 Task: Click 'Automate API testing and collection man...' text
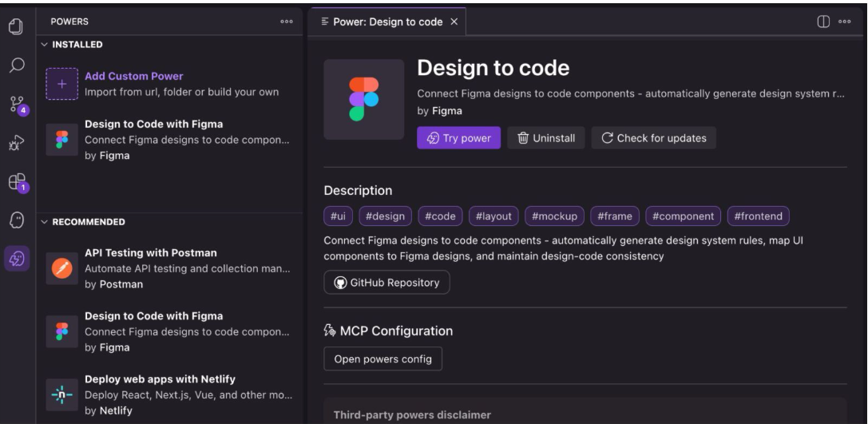coord(187,268)
